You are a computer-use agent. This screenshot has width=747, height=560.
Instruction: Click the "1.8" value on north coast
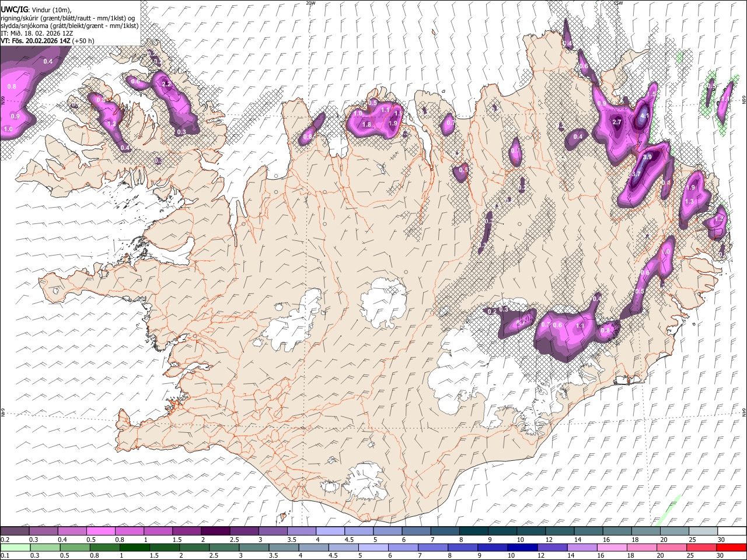tap(367, 124)
